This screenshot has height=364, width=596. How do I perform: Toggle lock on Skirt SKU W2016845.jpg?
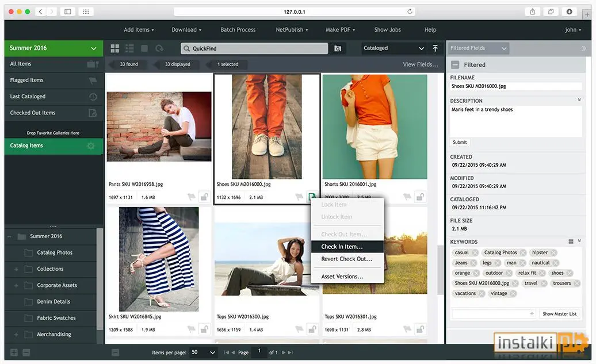tap(204, 329)
